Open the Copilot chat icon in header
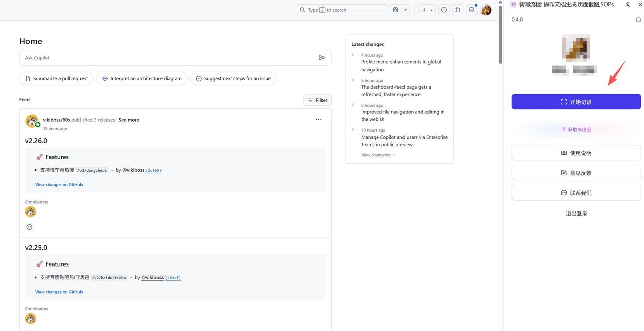 [x=396, y=10]
